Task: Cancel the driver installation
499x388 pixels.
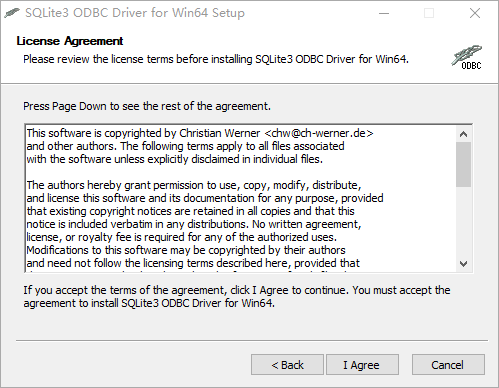Action: click(448, 365)
